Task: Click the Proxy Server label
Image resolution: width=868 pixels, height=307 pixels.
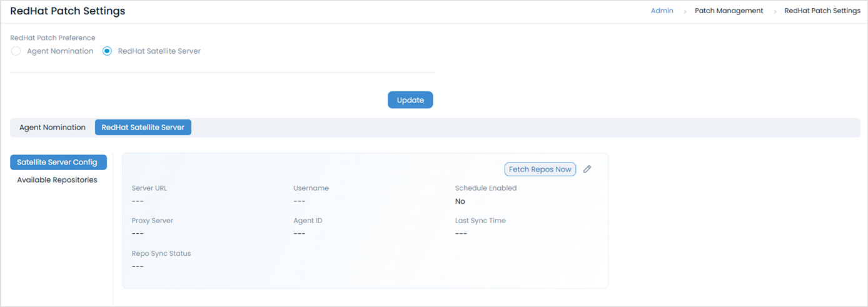Action: pyautogui.click(x=153, y=221)
